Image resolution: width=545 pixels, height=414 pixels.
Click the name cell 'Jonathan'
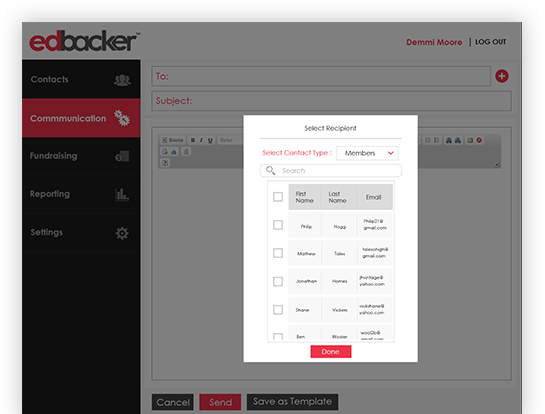[x=306, y=281]
